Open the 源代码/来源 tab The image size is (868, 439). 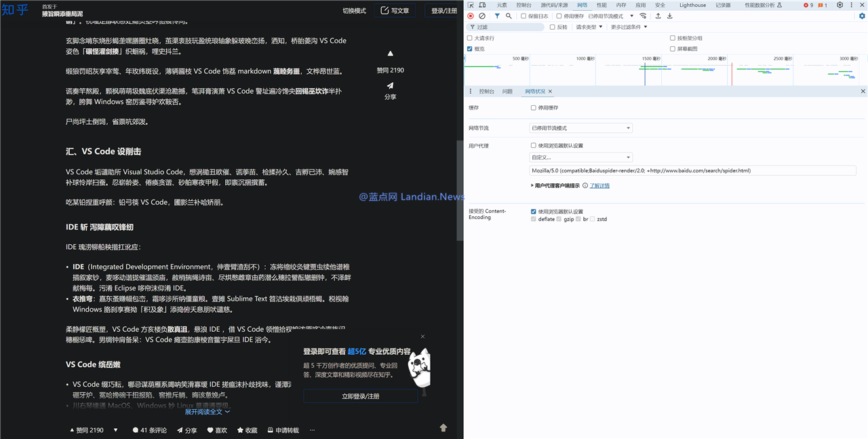554,5
